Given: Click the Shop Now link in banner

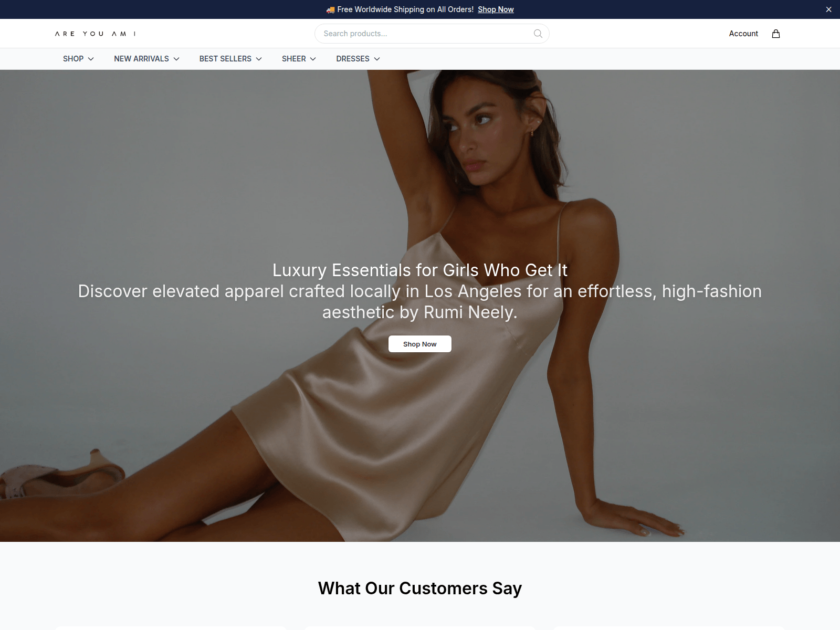Looking at the screenshot, I should pyautogui.click(x=496, y=9).
